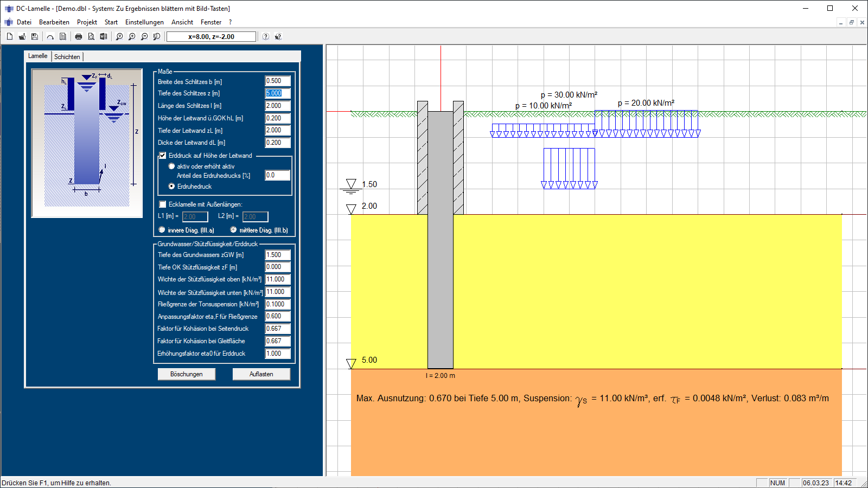
Task: Click the zoom in magnifier icon
Action: 132,37
